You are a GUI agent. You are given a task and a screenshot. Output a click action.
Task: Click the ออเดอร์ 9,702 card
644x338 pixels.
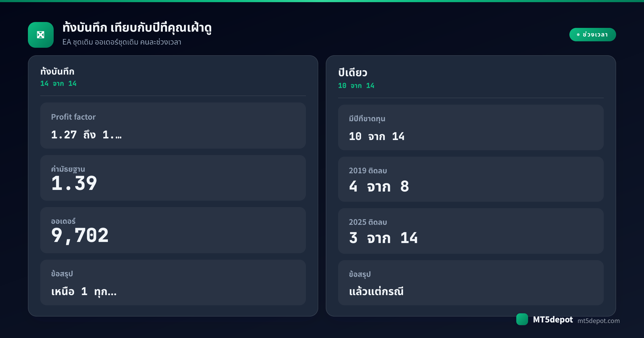tap(173, 230)
